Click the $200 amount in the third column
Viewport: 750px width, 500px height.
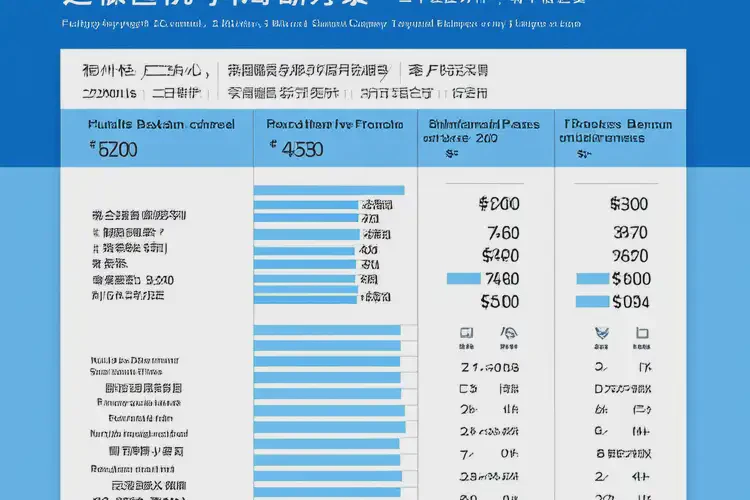coord(499,204)
